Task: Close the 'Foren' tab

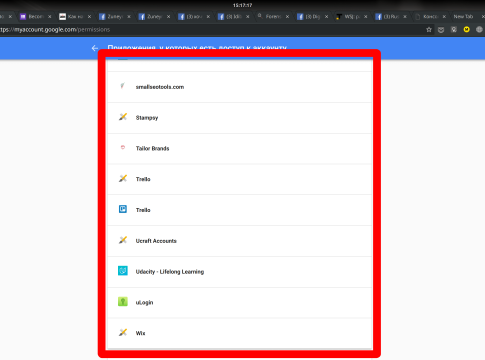Action: pos(287,16)
